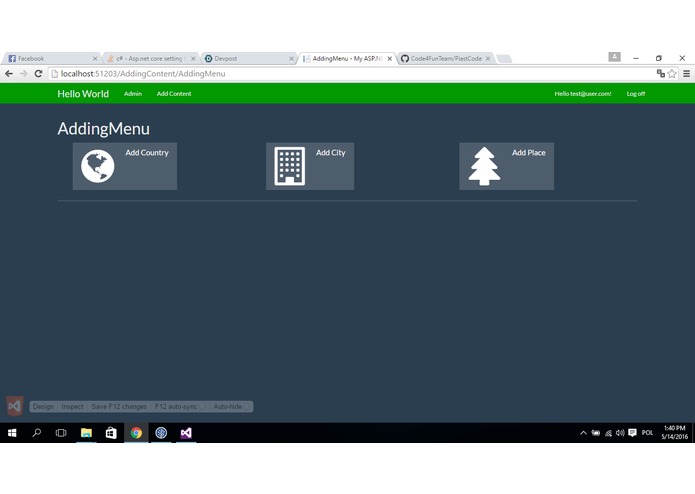Click the localhost address bar
Image resolution: width=695 pixels, height=494 pixels.
(352, 74)
